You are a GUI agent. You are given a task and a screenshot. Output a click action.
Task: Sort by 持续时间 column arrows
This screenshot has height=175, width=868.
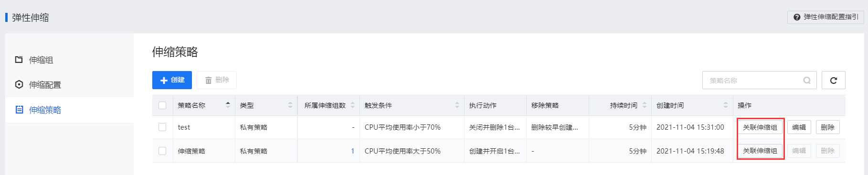pyautogui.click(x=644, y=105)
